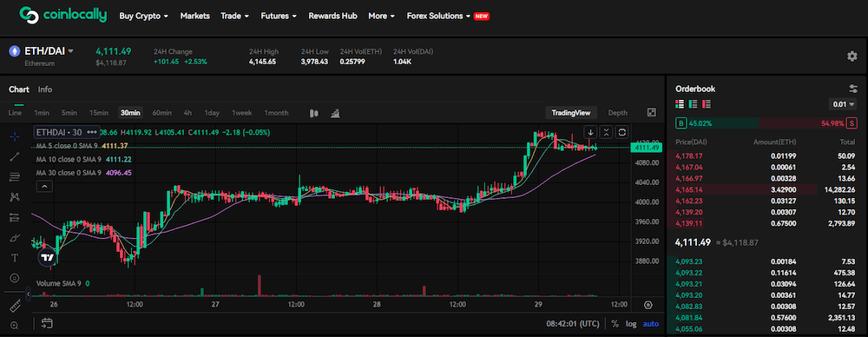
Task: Click ETHDAI · 30 legend more options
Action: [92, 133]
